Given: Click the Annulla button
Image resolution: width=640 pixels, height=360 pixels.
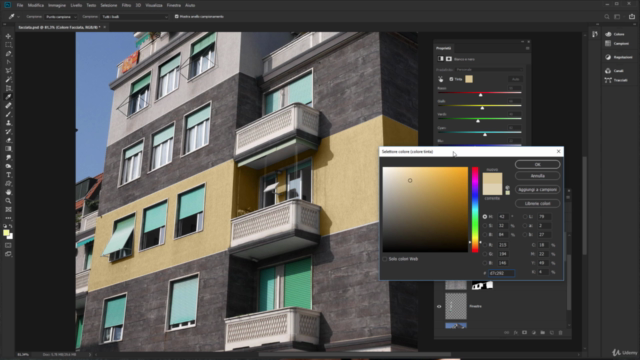Looking at the screenshot, I should point(538,176).
